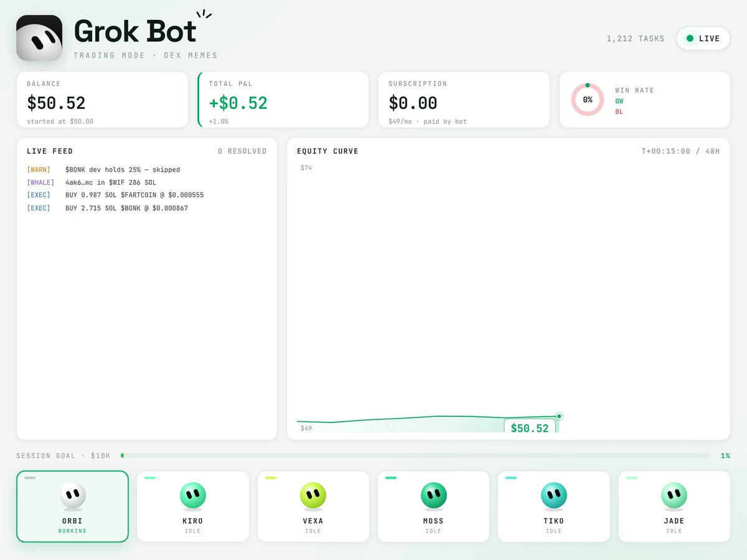Viewport: 747px width, 560px height.
Task: Click the 1,212 TASKS counter
Action: point(636,39)
